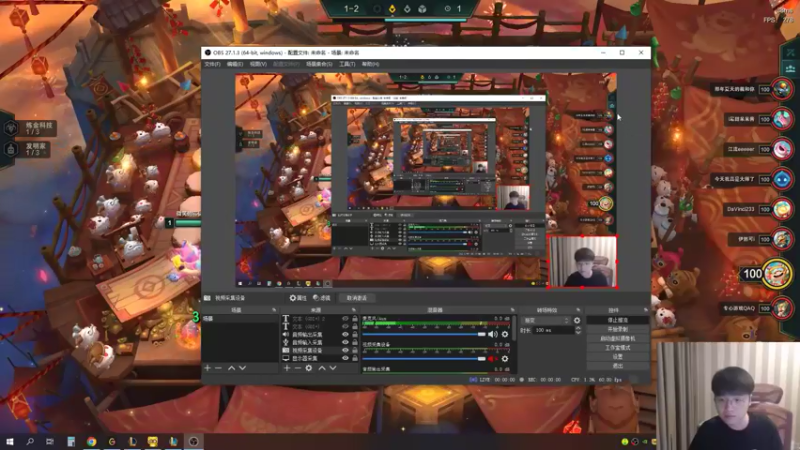
Task: Move scene up with the up arrow
Action: click(232, 368)
